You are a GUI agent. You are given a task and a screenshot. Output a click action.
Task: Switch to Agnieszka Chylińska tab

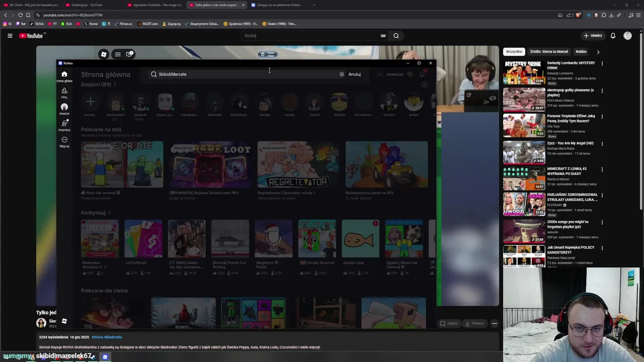click(154, 5)
